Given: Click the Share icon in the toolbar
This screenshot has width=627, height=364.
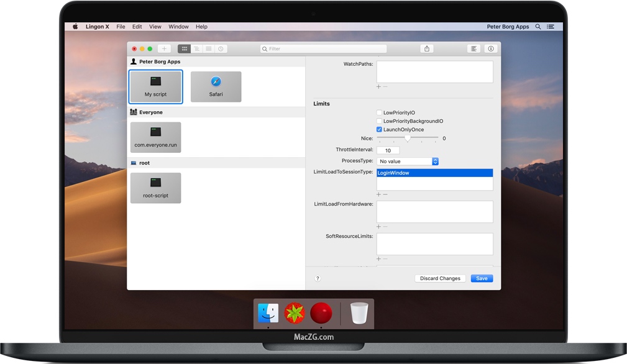Looking at the screenshot, I should [x=426, y=48].
